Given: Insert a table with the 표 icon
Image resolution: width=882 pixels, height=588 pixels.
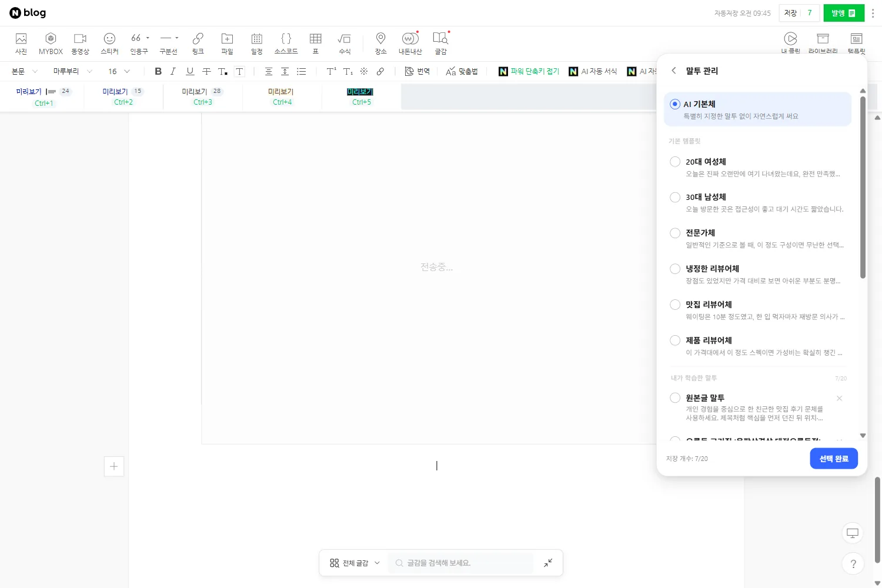Looking at the screenshot, I should [x=315, y=44].
